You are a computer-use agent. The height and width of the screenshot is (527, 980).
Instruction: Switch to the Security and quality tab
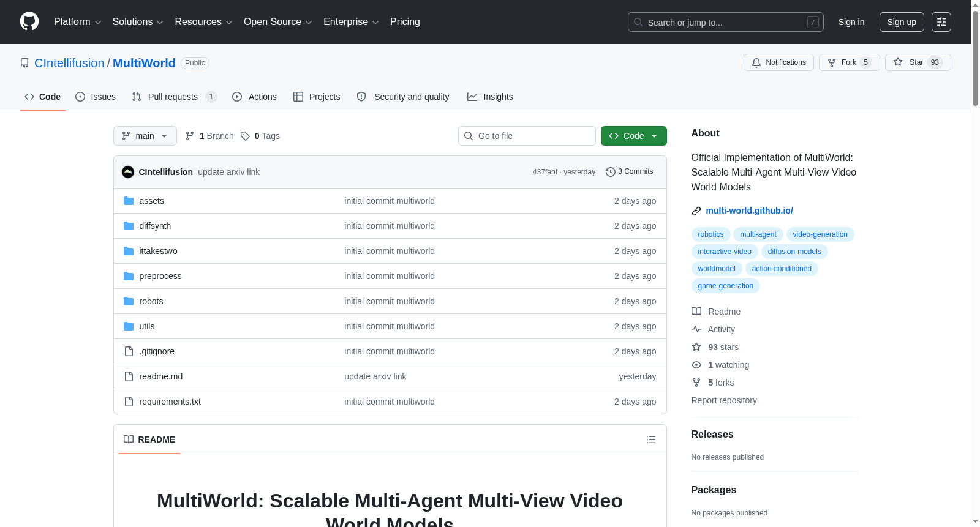pos(403,97)
